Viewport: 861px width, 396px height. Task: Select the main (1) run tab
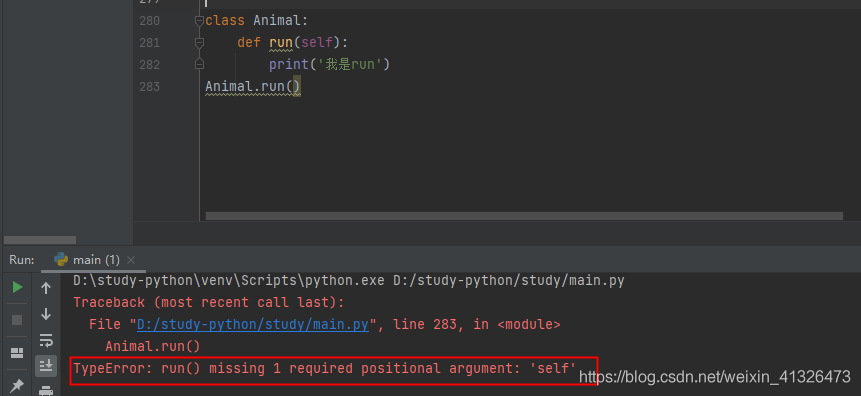tap(88, 260)
